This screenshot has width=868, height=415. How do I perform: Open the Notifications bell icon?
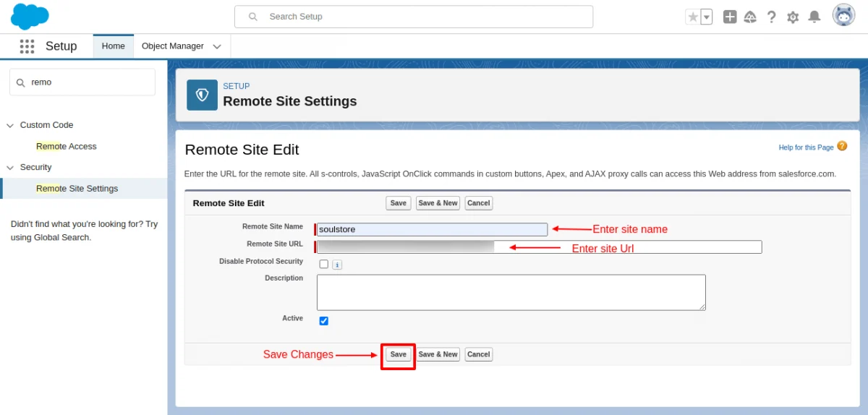click(814, 17)
